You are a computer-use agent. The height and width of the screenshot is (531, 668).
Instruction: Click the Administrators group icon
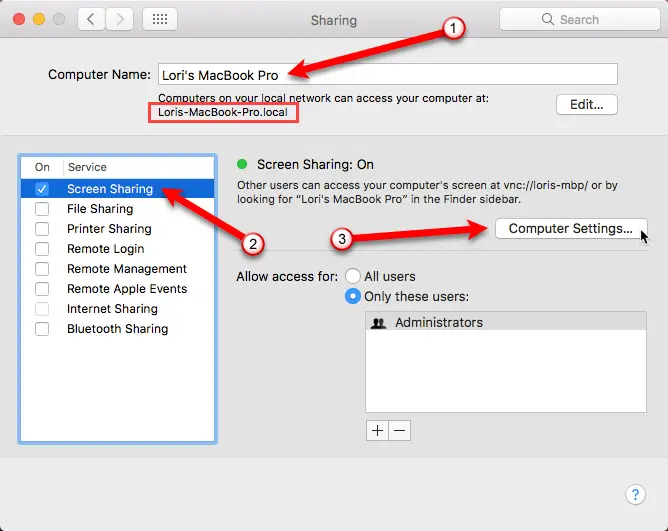[x=378, y=323]
